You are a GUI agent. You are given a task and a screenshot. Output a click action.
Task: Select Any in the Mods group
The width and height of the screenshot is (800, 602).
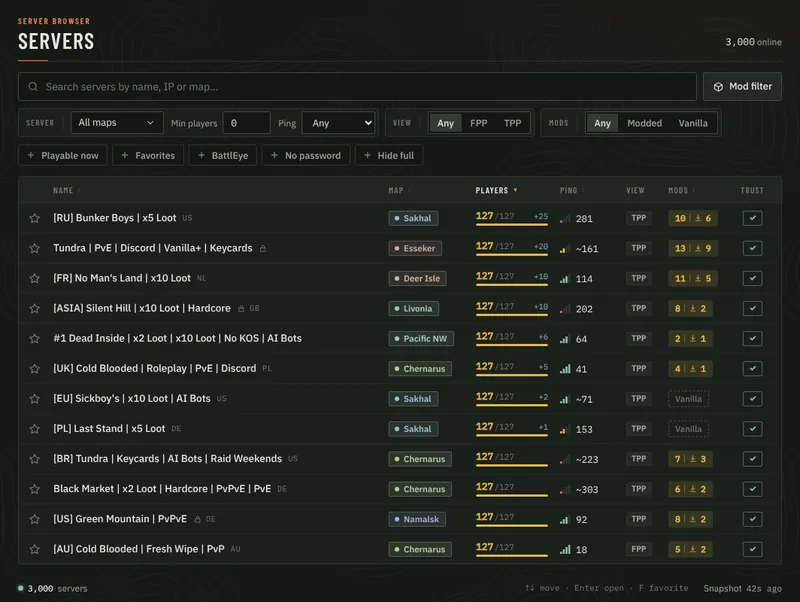pyautogui.click(x=602, y=123)
